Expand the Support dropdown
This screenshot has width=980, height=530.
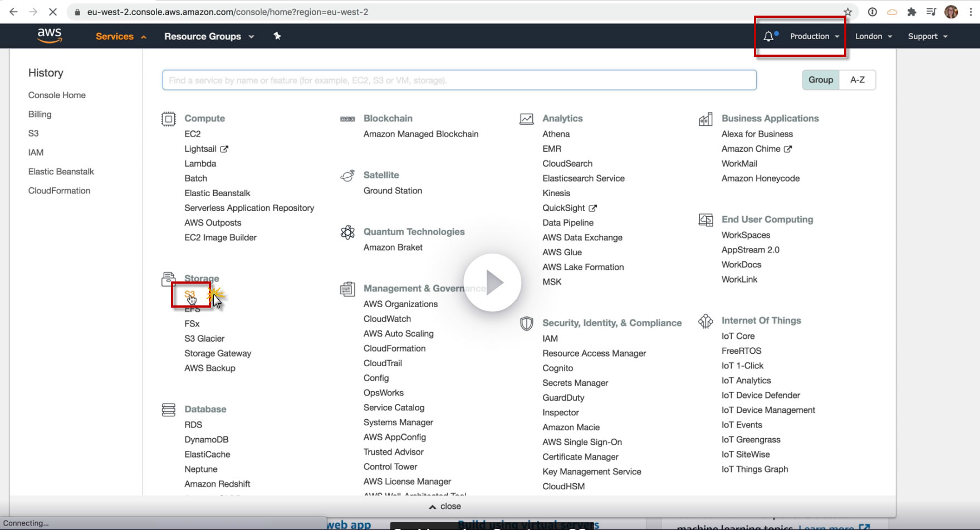click(928, 36)
